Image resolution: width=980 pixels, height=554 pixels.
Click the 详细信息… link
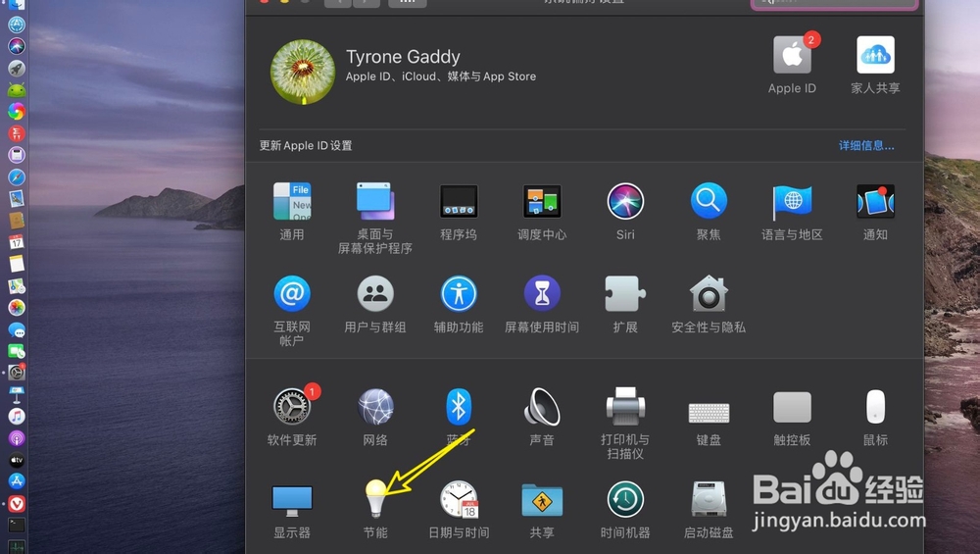pyautogui.click(x=866, y=146)
